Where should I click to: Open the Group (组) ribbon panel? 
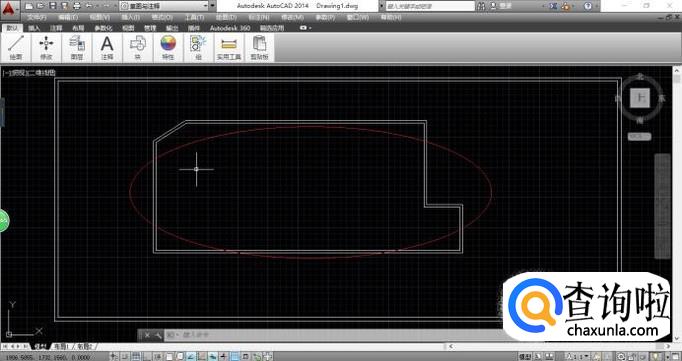[199, 47]
